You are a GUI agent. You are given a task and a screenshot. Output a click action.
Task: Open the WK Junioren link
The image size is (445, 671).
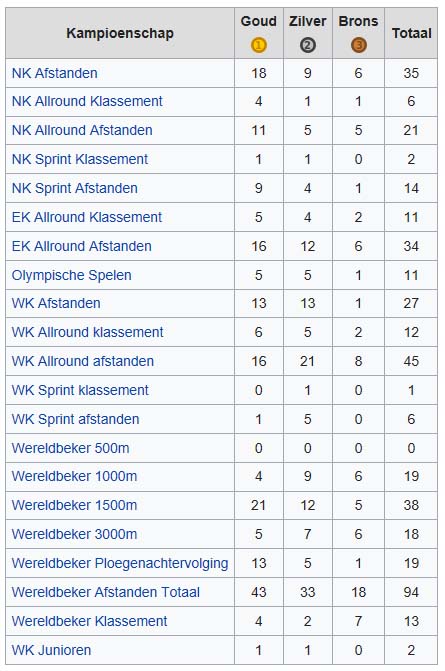pyautogui.click(x=51, y=650)
